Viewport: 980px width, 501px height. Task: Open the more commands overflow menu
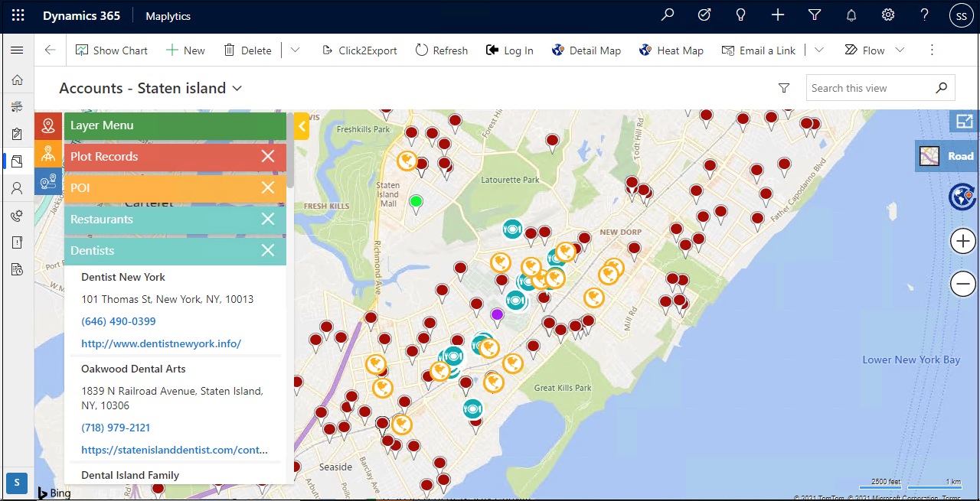(x=932, y=50)
